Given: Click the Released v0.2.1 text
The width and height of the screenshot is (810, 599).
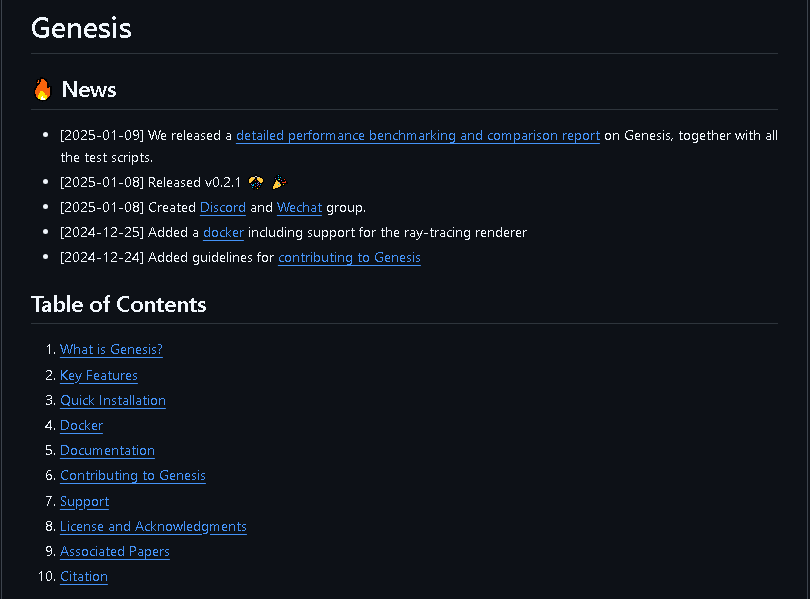Looking at the screenshot, I should click(194, 183).
